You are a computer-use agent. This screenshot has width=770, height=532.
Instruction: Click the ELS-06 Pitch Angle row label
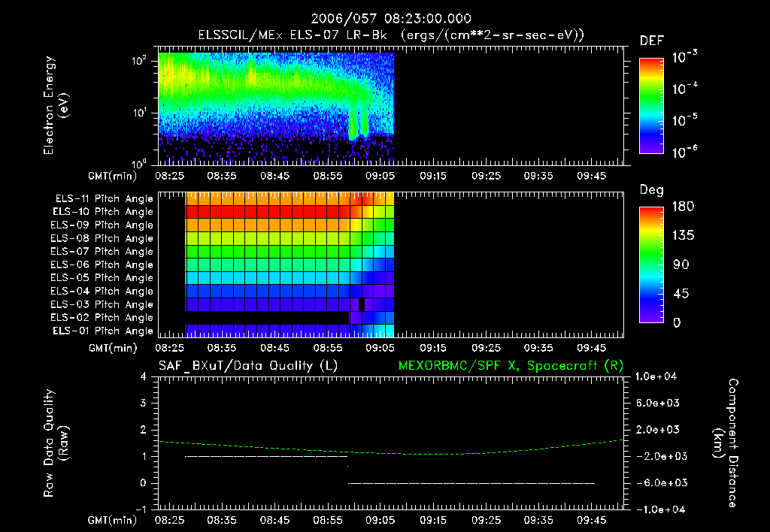(x=102, y=265)
